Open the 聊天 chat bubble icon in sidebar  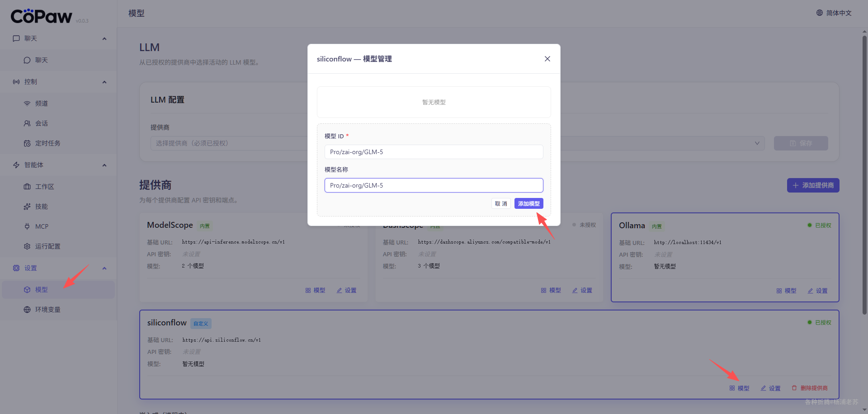(27, 60)
